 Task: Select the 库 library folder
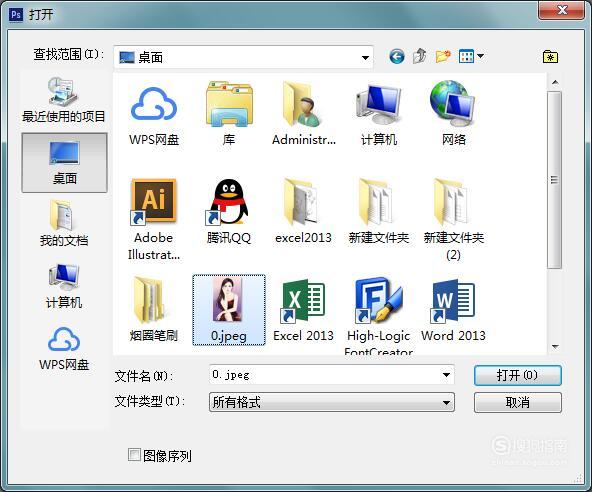click(x=229, y=114)
